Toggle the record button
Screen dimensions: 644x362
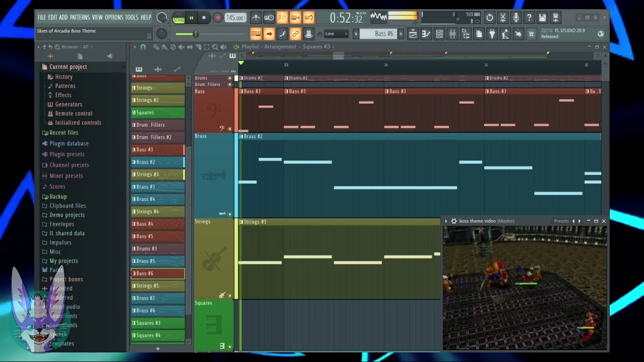point(217,18)
